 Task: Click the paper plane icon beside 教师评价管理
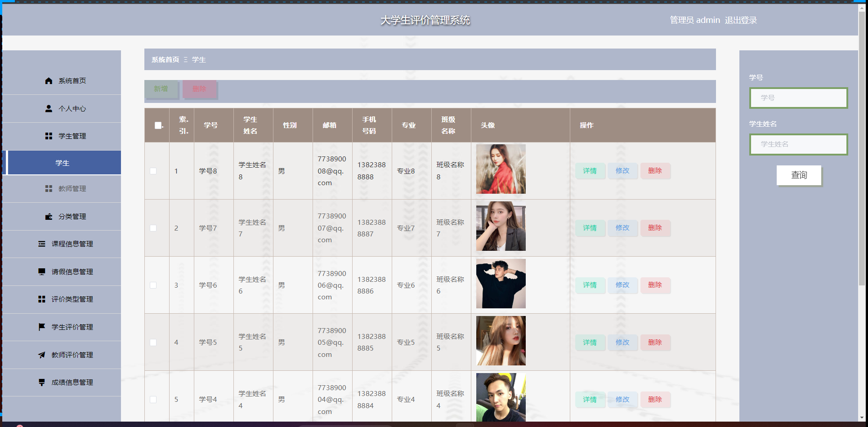(42, 355)
